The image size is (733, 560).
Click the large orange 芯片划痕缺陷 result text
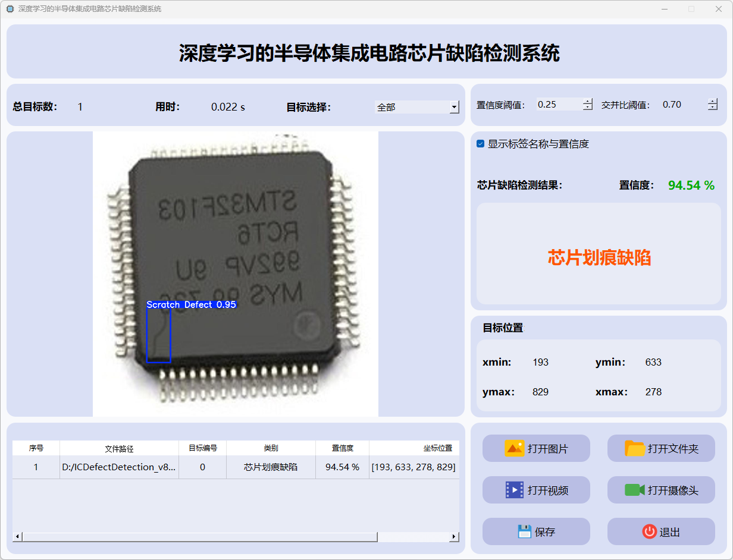tap(599, 257)
